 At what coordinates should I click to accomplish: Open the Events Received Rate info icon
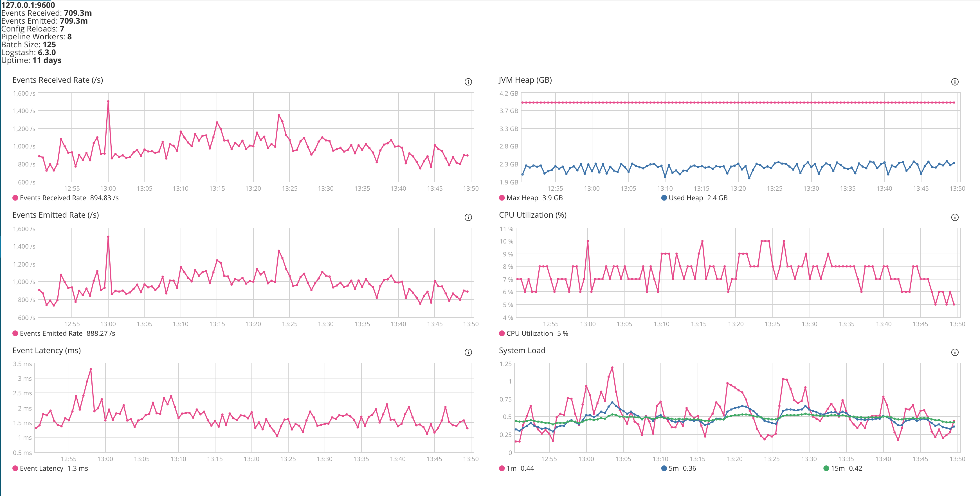469,81
